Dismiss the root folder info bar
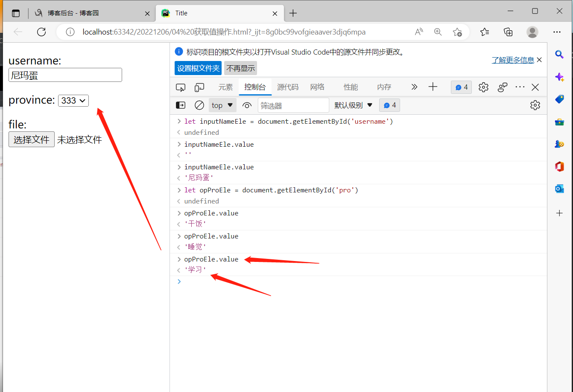This screenshot has height=392, width=573. [539, 60]
